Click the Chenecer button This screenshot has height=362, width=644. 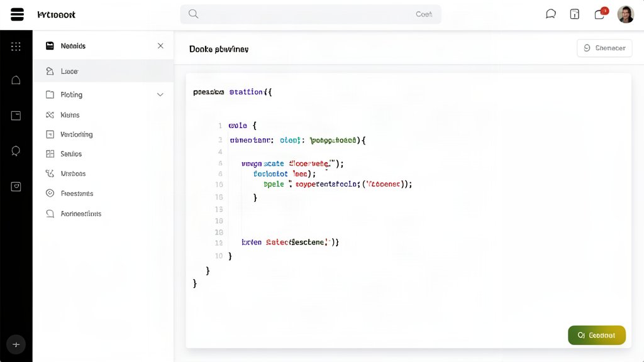coord(604,48)
